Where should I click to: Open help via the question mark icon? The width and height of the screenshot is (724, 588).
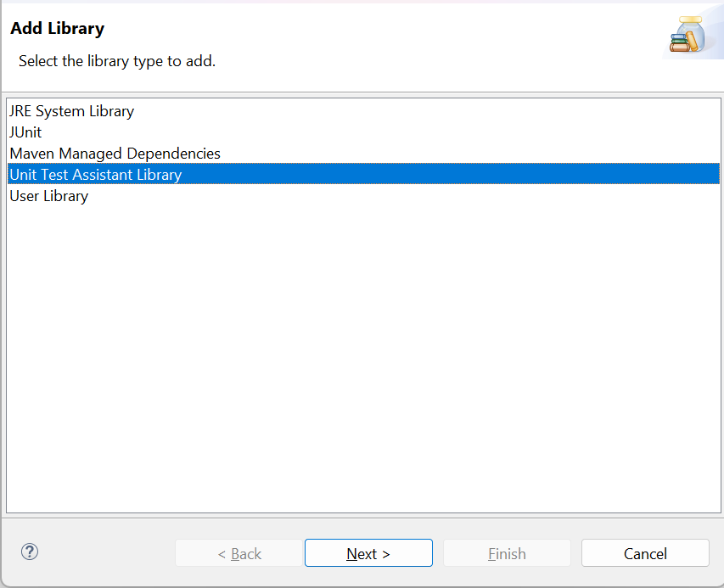[x=30, y=552]
